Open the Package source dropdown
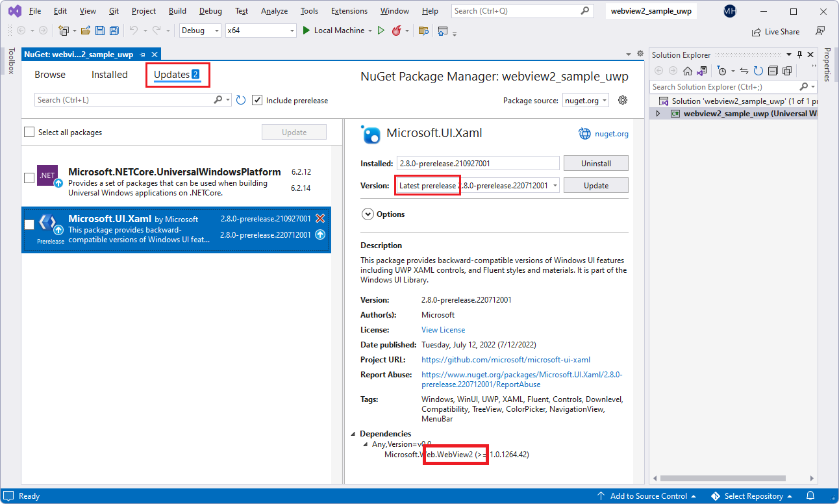This screenshot has width=839, height=504. 584,100
